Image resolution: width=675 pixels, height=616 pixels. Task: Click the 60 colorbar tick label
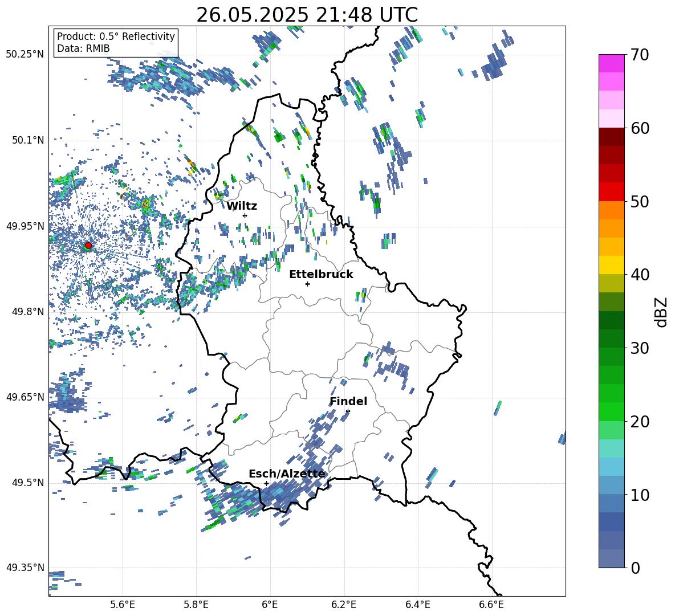[x=640, y=128]
